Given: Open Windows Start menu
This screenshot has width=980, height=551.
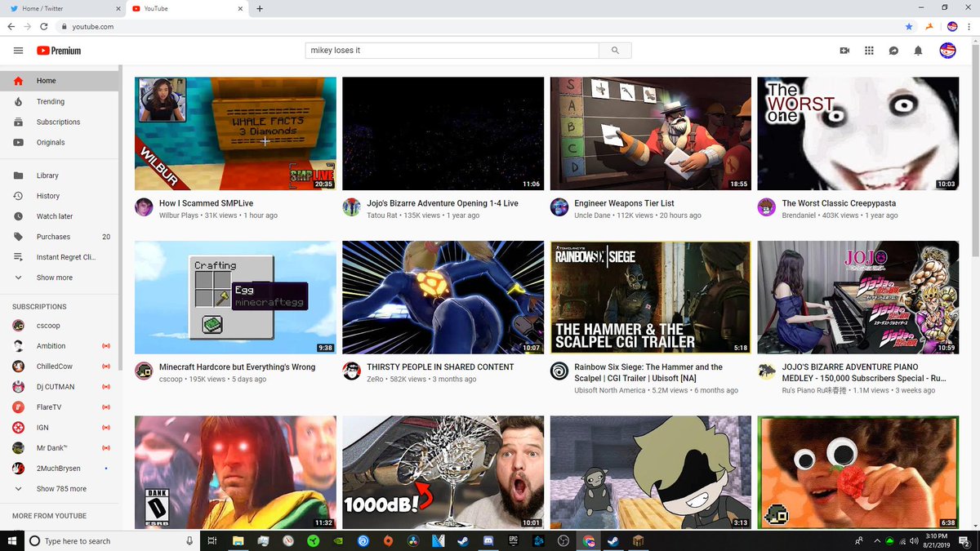Looking at the screenshot, I should [x=11, y=540].
